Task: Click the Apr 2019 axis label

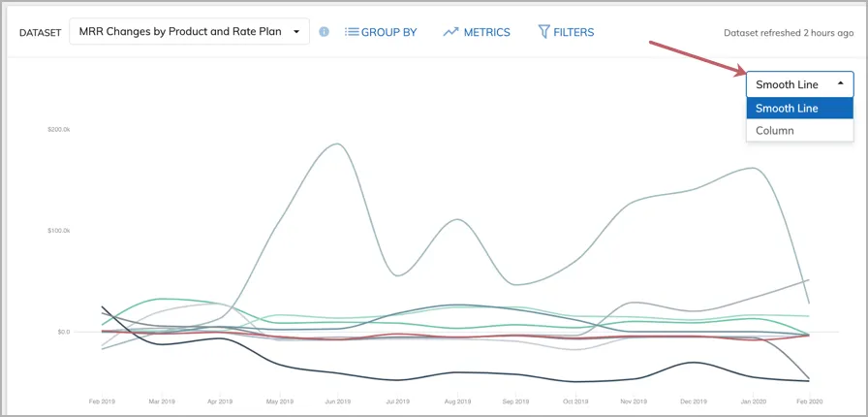Action: click(x=220, y=401)
